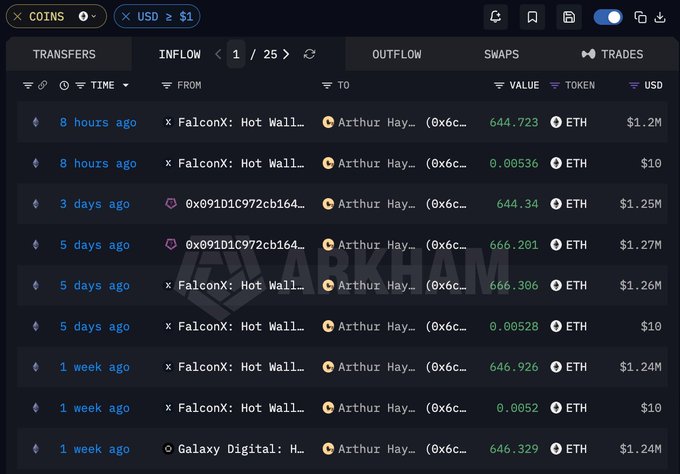
Task: Click the $1.27M USD amount
Action: (x=641, y=245)
